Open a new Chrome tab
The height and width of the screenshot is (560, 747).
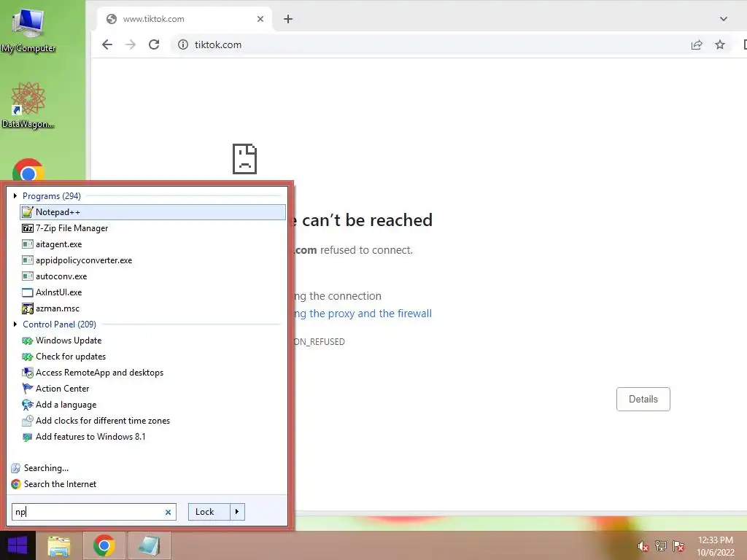coord(288,19)
